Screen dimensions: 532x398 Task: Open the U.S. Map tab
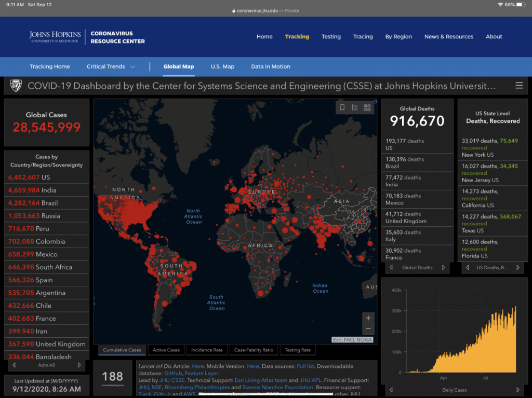pos(222,66)
